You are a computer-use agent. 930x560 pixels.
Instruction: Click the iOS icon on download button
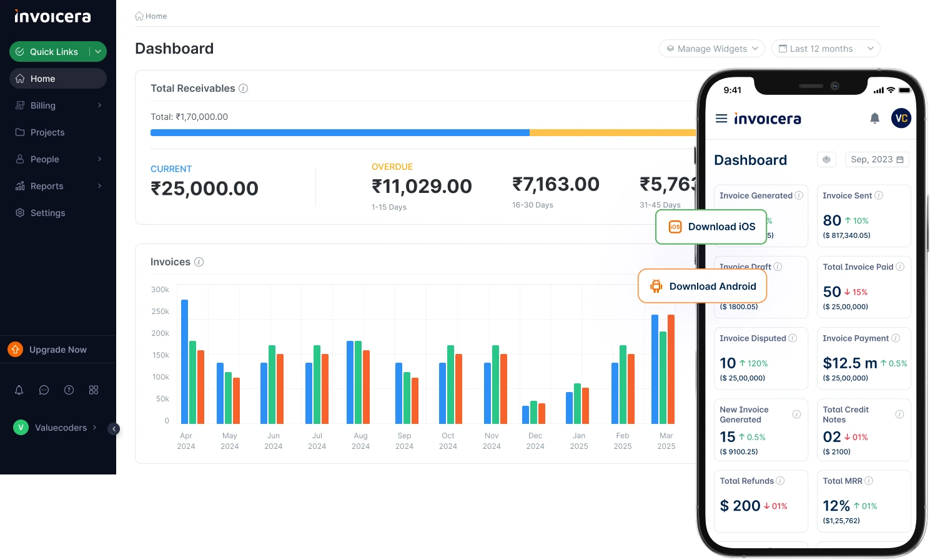click(x=675, y=227)
